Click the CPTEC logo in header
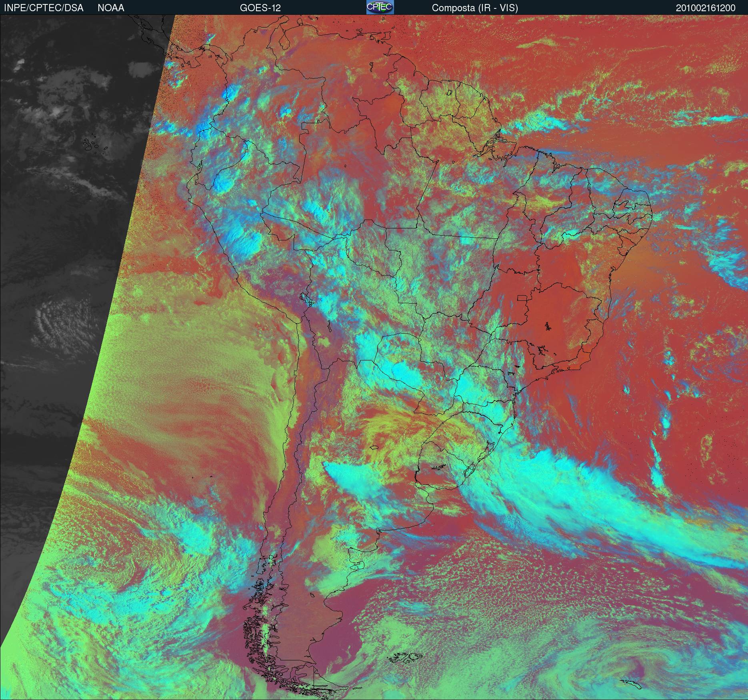 (x=380, y=7)
